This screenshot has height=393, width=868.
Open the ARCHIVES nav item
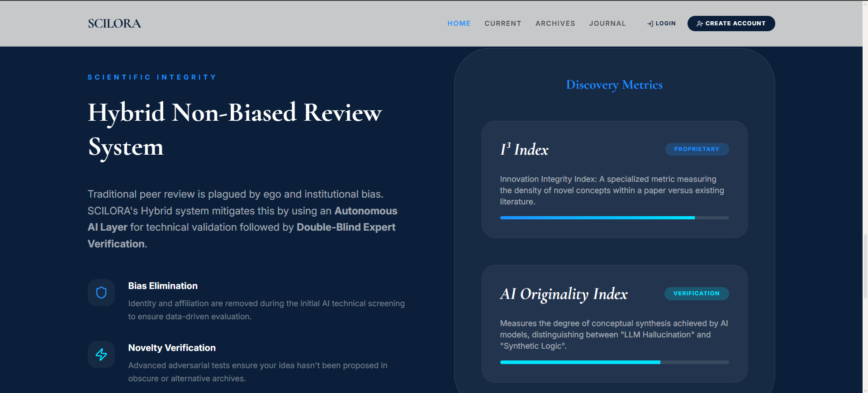(555, 24)
